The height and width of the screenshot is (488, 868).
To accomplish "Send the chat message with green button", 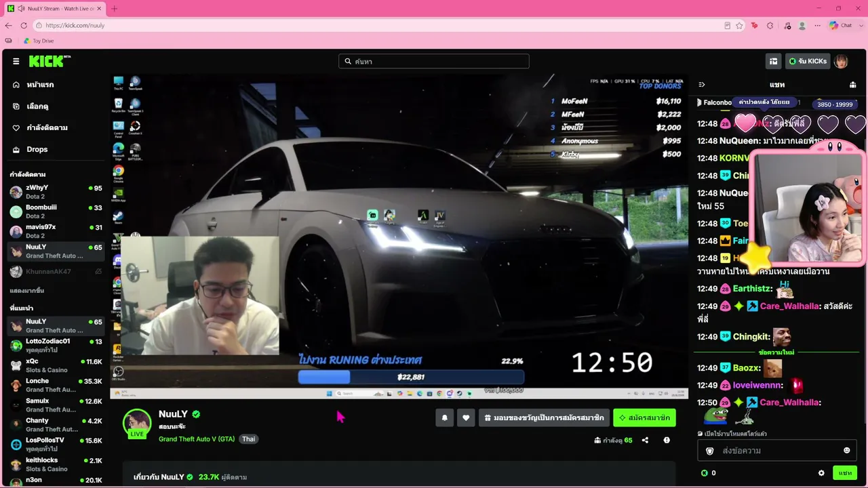I will [x=845, y=473].
